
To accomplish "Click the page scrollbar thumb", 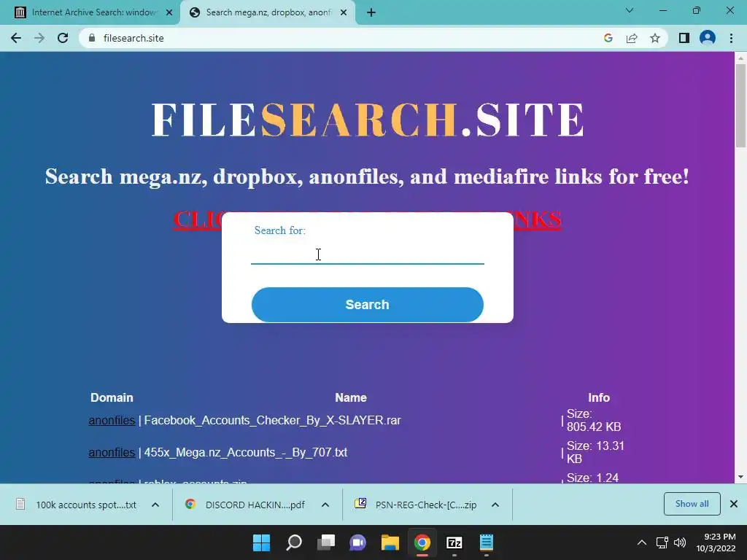I will [740, 105].
